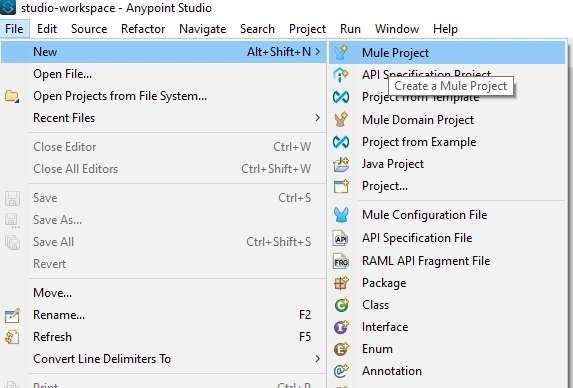Choose Move... from File menu
The image size is (573, 388).
(x=163, y=293)
